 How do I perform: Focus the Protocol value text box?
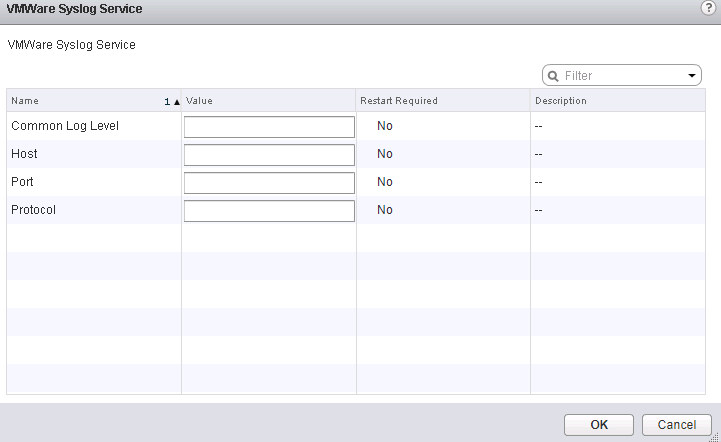pos(269,211)
